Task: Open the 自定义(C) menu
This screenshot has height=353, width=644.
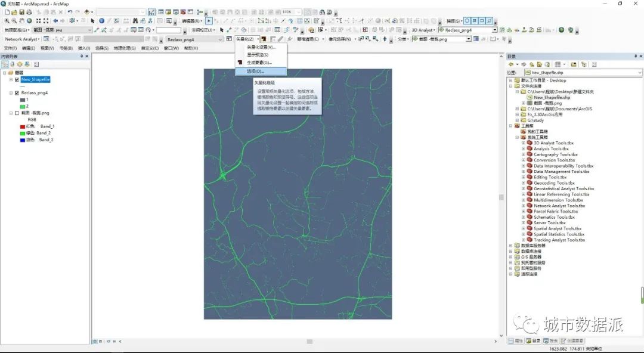Action: (x=150, y=48)
